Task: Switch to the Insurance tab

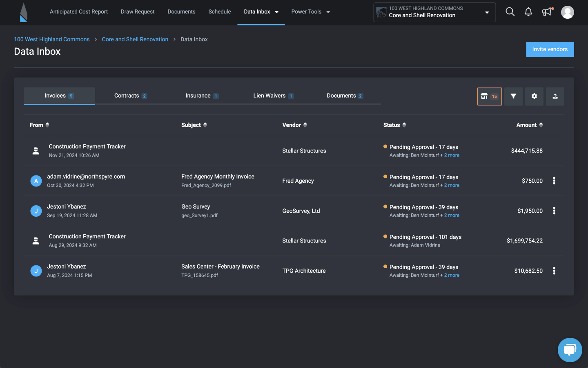Action: pos(202,96)
